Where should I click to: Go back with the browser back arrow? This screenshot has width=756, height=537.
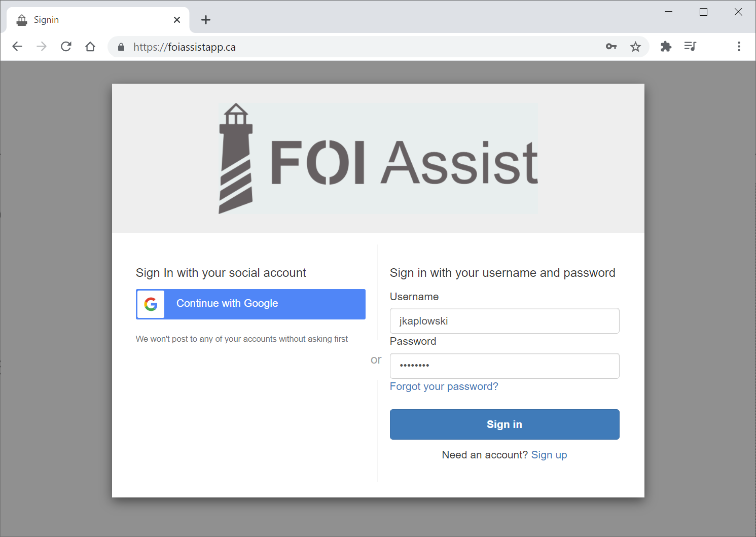click(x=17, y=47)
